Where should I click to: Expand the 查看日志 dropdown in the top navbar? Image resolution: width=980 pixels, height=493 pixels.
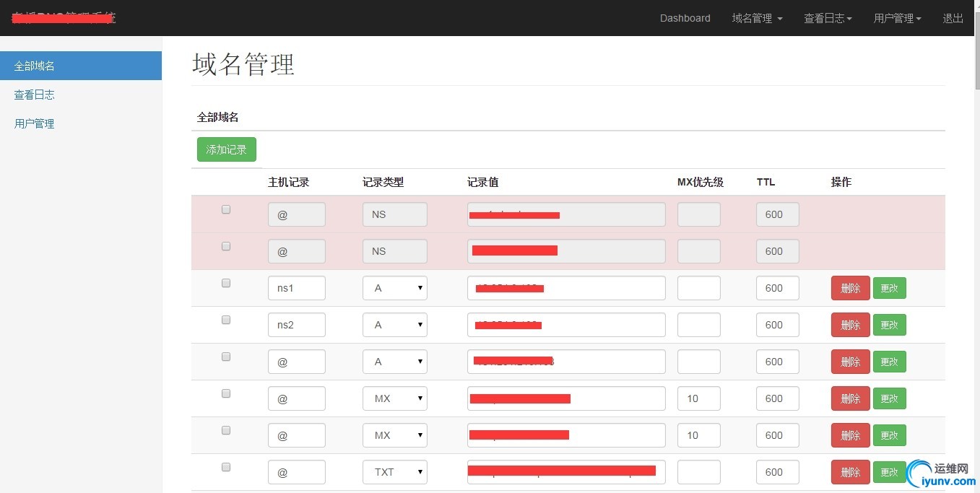tap(828, 18)
